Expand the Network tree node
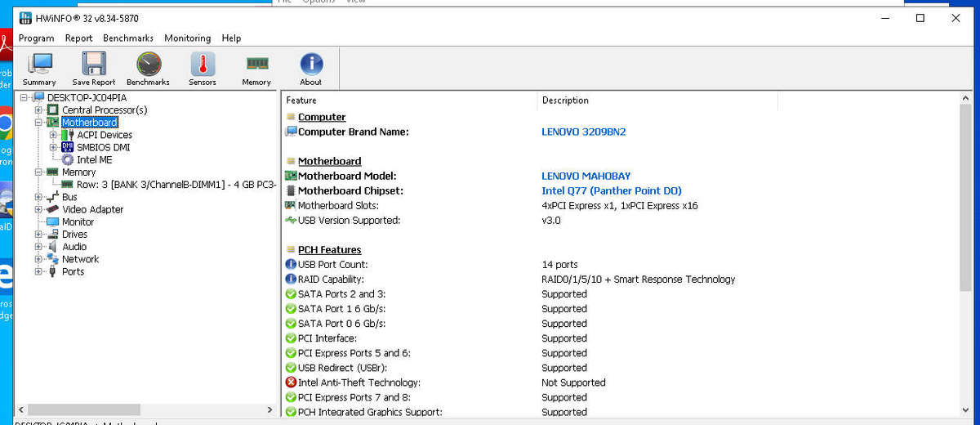980x425 pixels. (38, 259)
